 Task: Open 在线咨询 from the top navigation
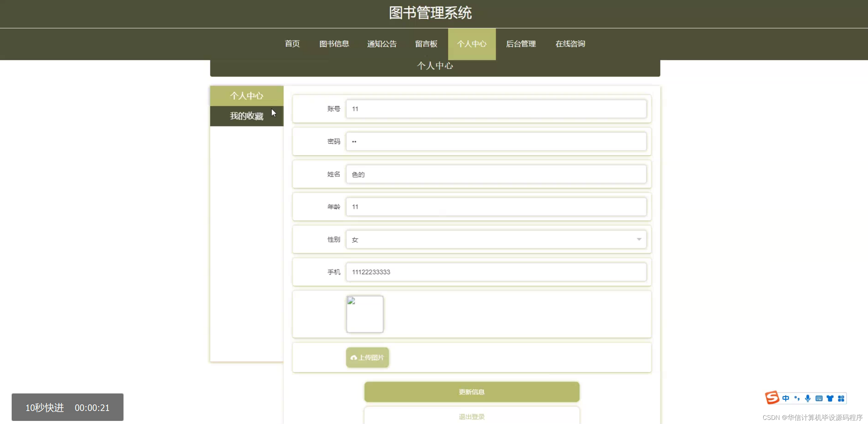tap(570, 44)
